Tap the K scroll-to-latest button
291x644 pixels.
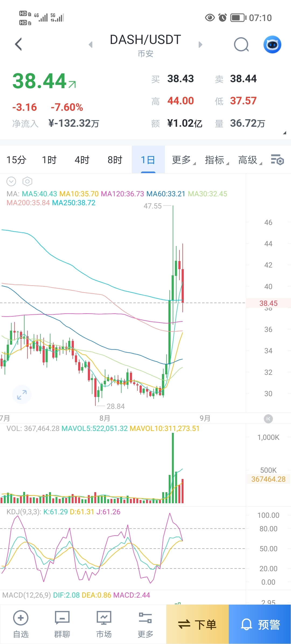point(268,419)
